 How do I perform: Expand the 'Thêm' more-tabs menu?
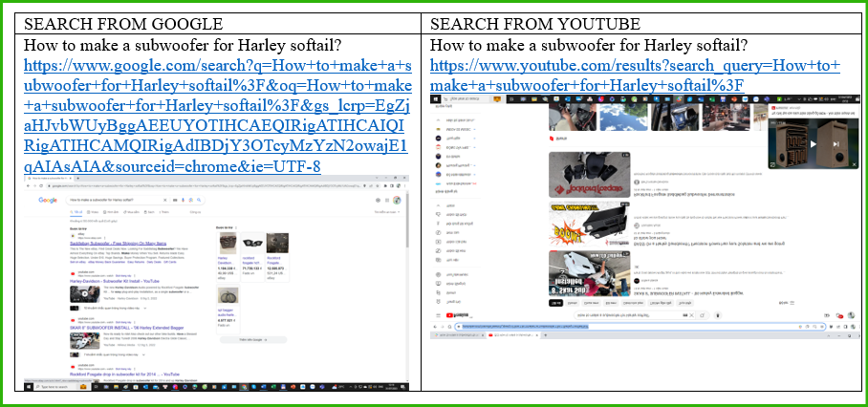[x=165, y=212]
